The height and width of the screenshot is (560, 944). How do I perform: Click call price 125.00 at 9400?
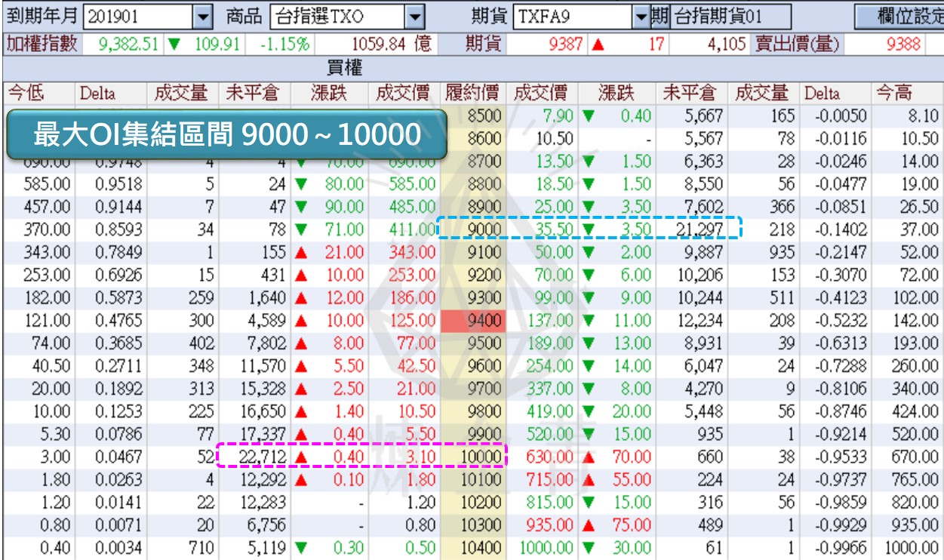tap(413, 321)
